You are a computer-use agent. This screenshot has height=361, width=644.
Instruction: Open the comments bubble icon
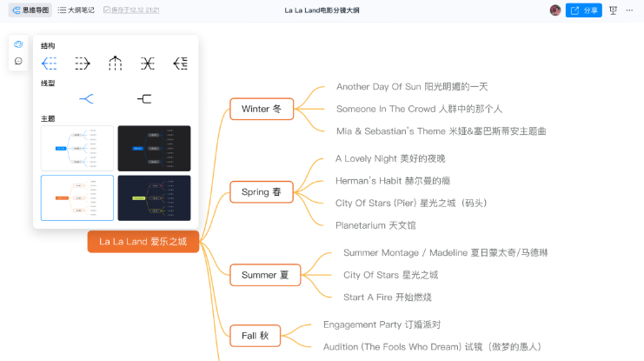(18, 61)
